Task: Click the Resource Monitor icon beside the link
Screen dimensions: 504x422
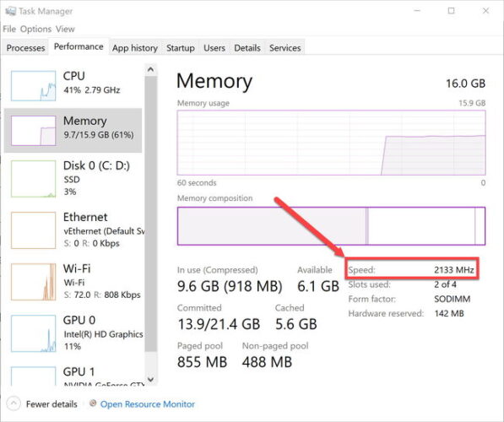Action: pos(93,403)
